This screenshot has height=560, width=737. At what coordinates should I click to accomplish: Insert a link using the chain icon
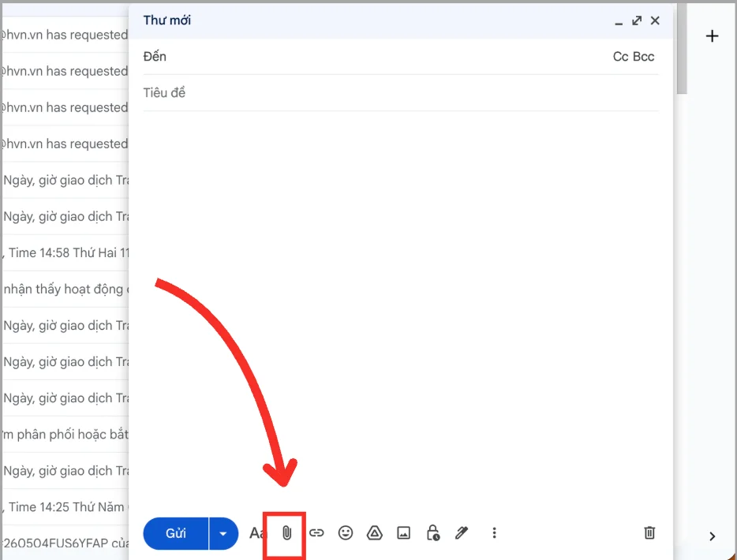tap(316, 532)
